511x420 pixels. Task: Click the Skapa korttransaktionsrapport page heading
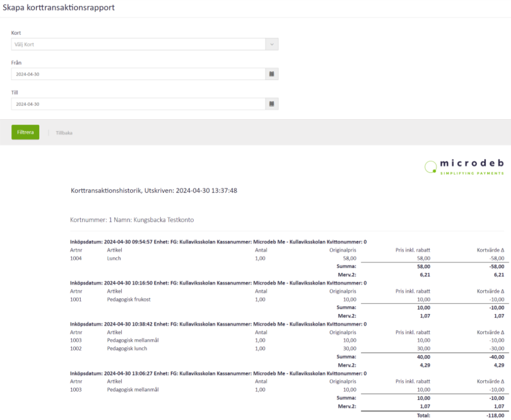point(59,6)
